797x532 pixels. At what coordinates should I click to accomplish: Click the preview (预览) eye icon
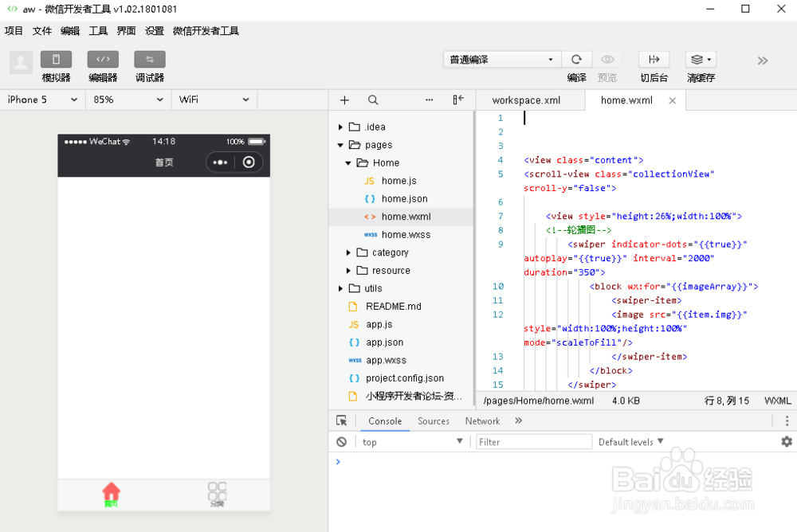coord(607,60)
